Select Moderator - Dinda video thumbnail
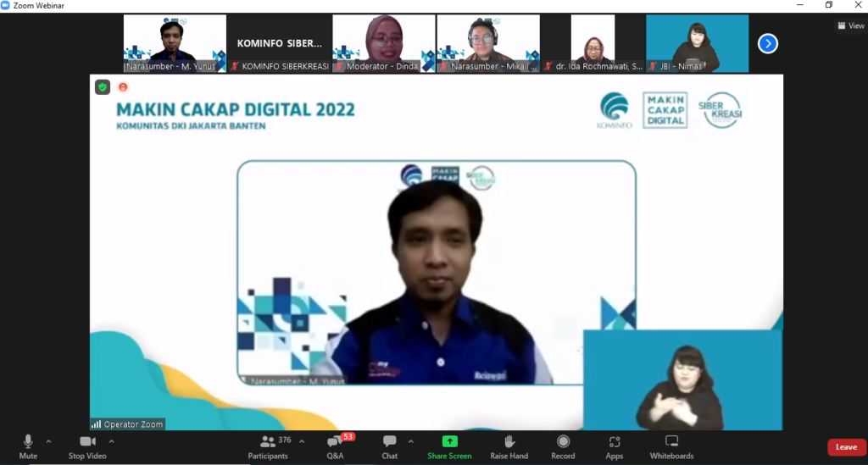This screenshot has height=465, width=868. click(383, 43)
